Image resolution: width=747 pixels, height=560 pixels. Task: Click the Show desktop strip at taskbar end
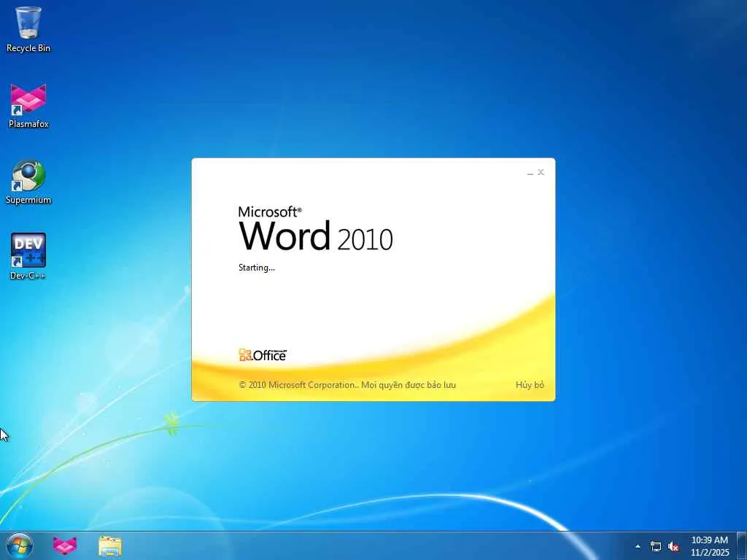742,546
